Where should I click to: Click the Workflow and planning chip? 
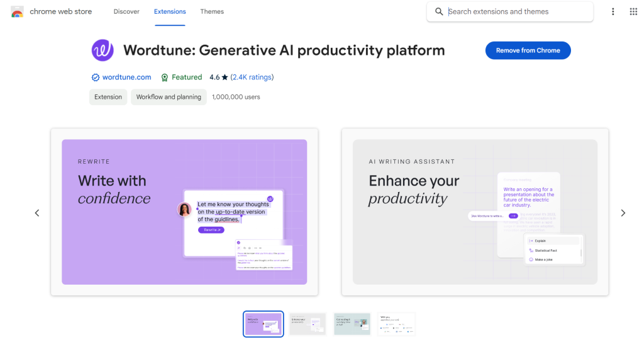point(169,97)
